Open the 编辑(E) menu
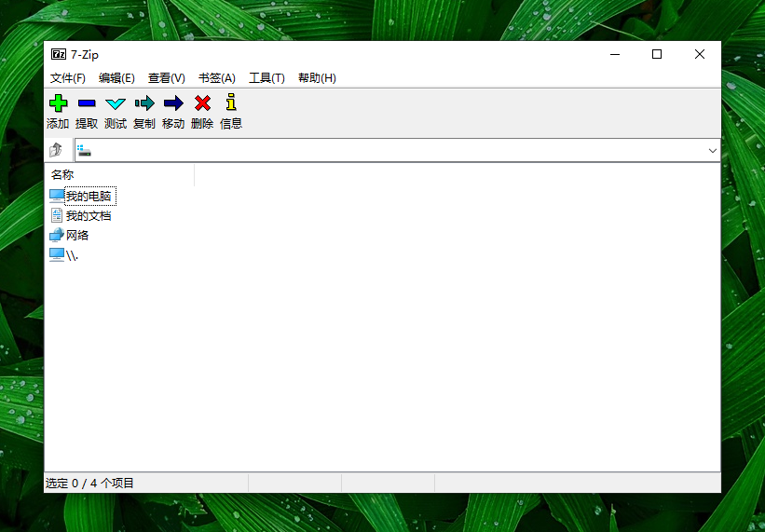765x532 pixels. point(116,78)
